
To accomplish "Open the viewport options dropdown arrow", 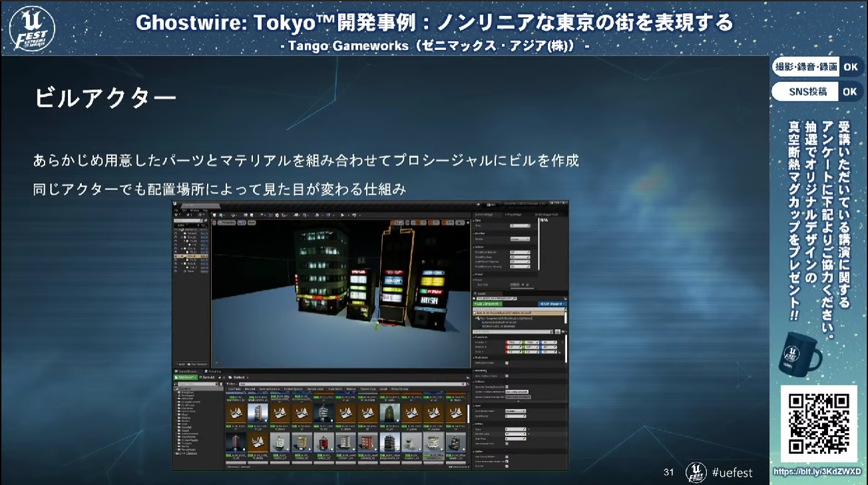I will point(214,223).
